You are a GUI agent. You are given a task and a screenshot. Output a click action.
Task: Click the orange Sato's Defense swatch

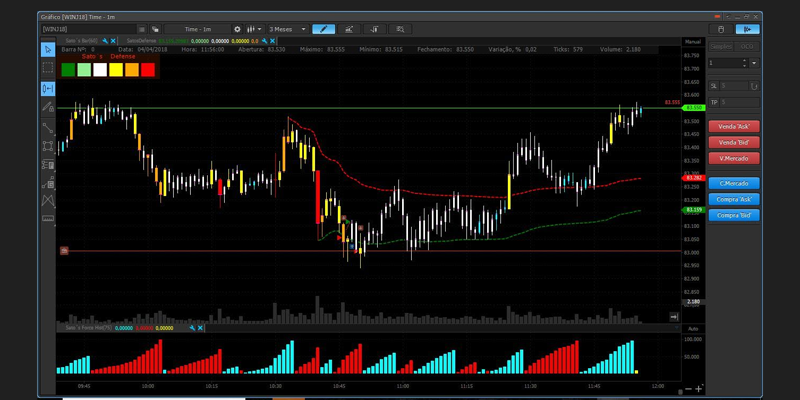pos(132,69)
